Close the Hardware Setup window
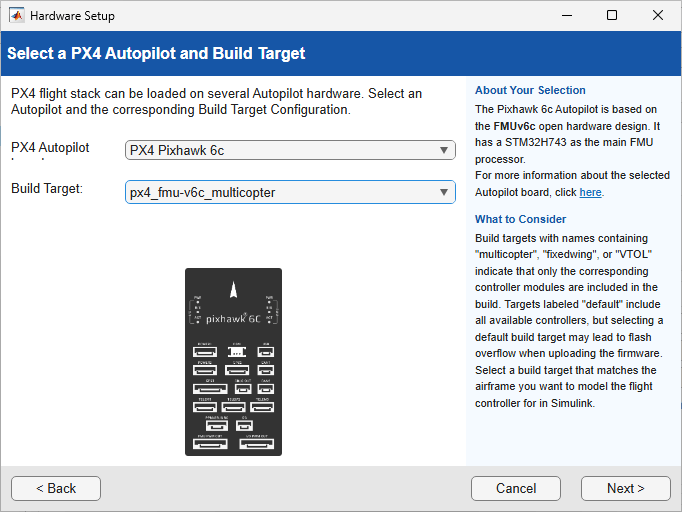 (658, 16)
